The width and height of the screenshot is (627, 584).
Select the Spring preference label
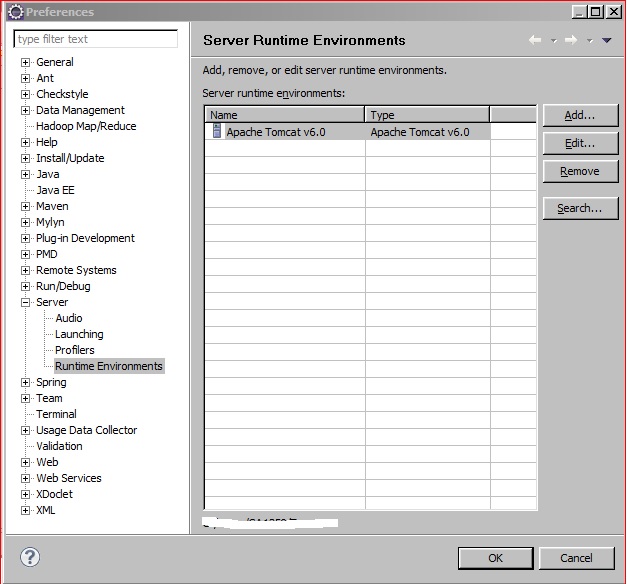(51, 382)
